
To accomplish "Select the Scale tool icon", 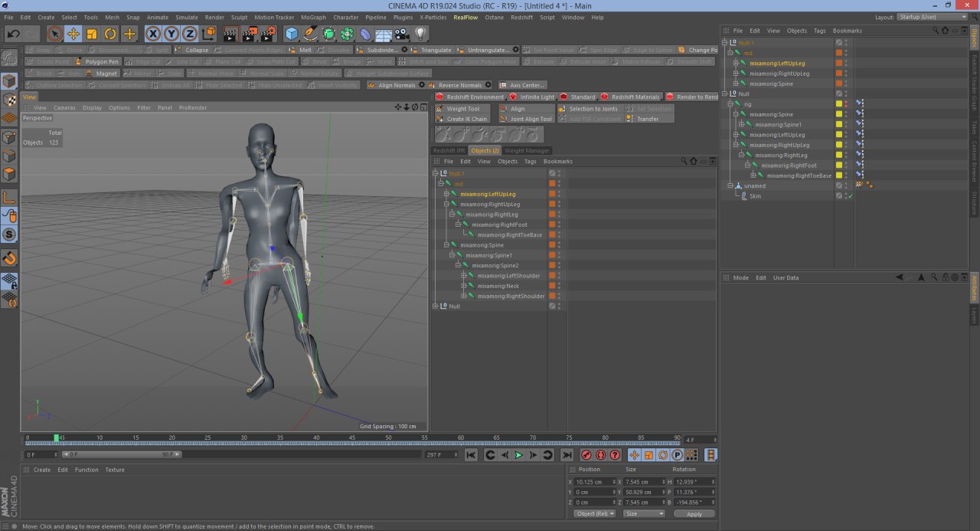I will pyautogui.click(x=92, y=34).
